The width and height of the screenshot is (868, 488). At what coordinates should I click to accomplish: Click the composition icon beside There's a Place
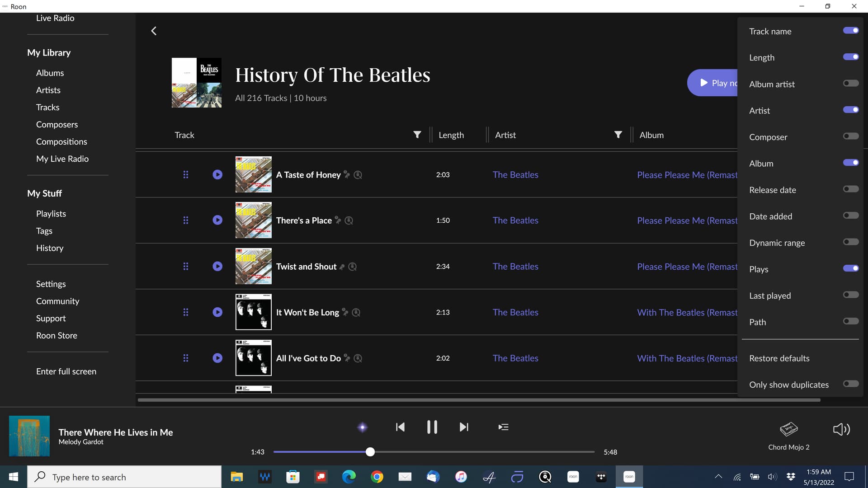(x=338, y=220)
